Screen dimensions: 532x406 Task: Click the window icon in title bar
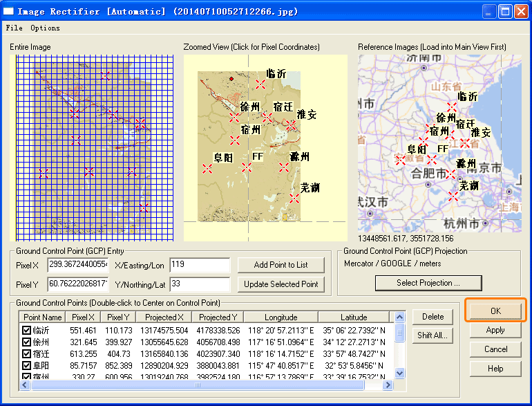pyautogui.click(x=8, y=11)
